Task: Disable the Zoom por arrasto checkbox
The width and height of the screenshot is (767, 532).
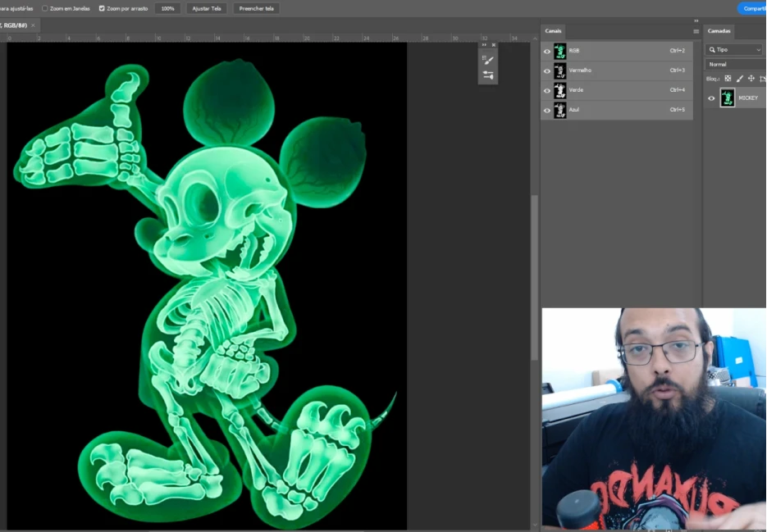Action: pos(102,8)
